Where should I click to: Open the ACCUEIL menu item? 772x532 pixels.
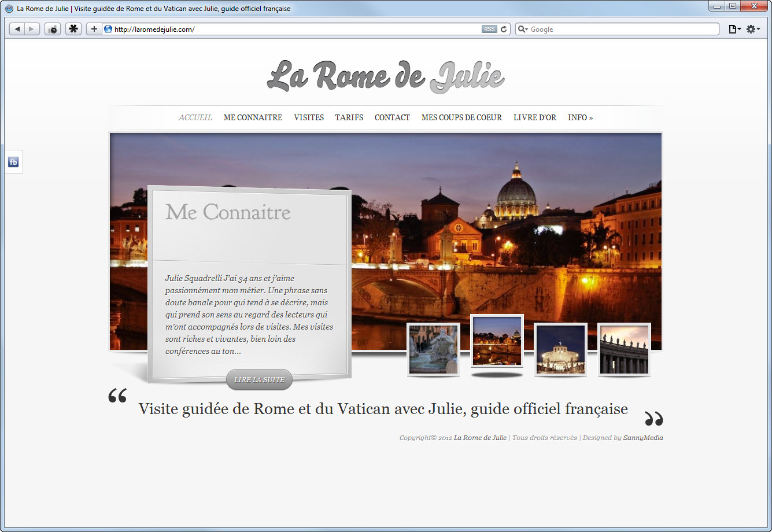pyautogui.click(x=195, y=117)
